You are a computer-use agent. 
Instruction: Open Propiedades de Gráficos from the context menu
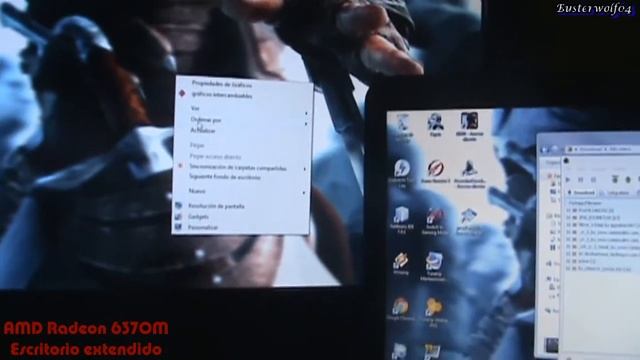(x=222, y=84)
